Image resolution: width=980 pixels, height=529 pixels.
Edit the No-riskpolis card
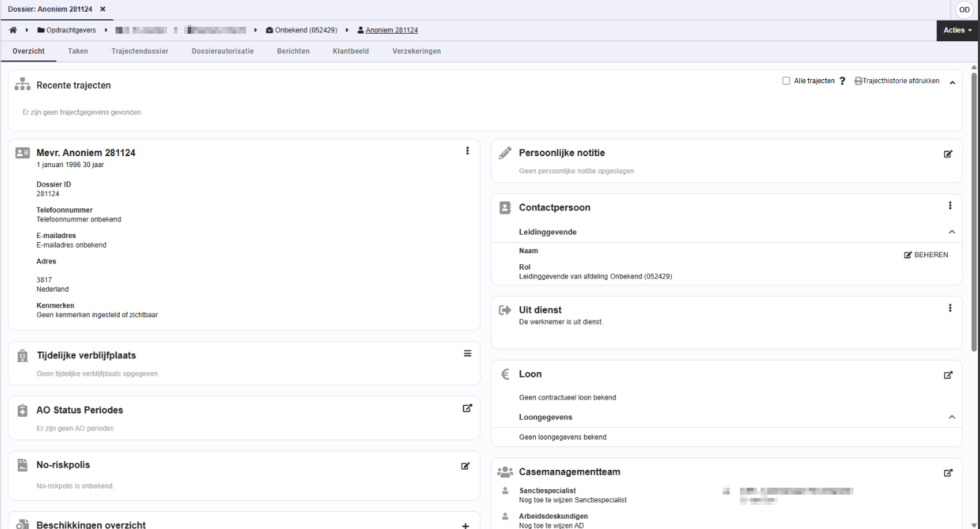[466, 466]
